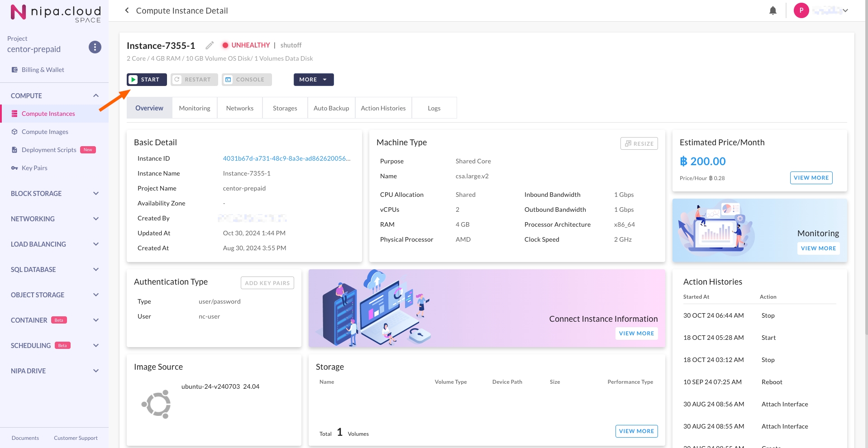Image resolution: width=868 pixels, height=448 pixels.
Task: Click the back arrow beside Compute Instance Detail
Action: [127, 10]
